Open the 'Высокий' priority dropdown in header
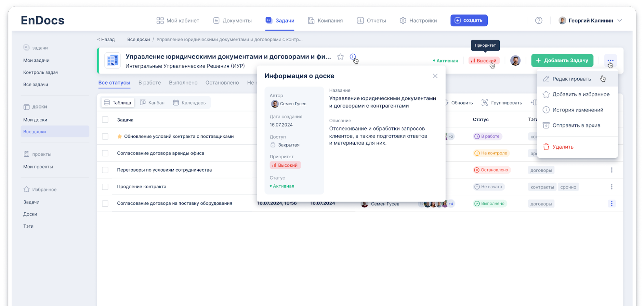The width and height of the screenshot is (644, 306). coord(484,60)
